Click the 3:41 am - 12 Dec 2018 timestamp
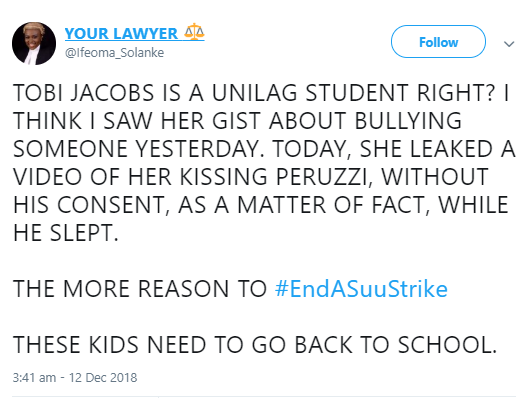524x398 pixels. tap(75, 378)
